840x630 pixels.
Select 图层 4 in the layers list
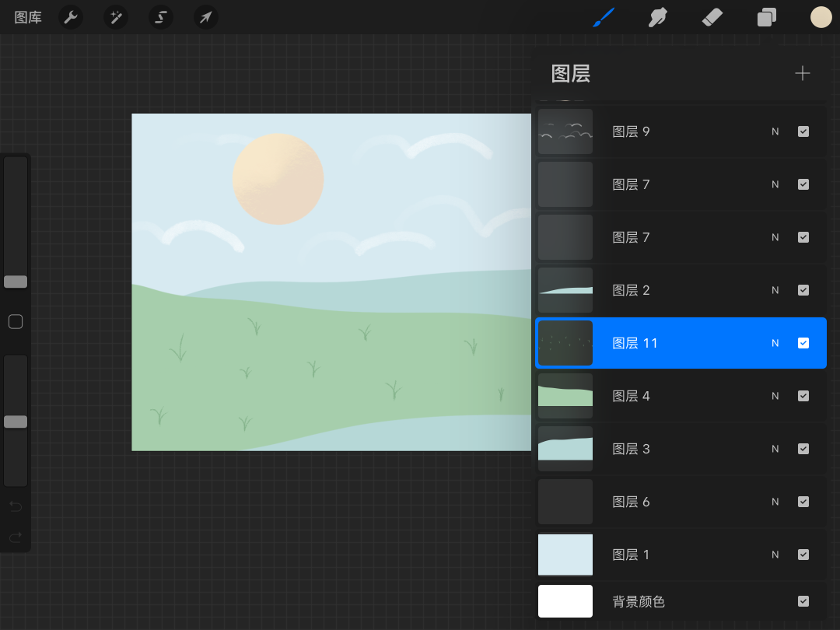point(669,396)
